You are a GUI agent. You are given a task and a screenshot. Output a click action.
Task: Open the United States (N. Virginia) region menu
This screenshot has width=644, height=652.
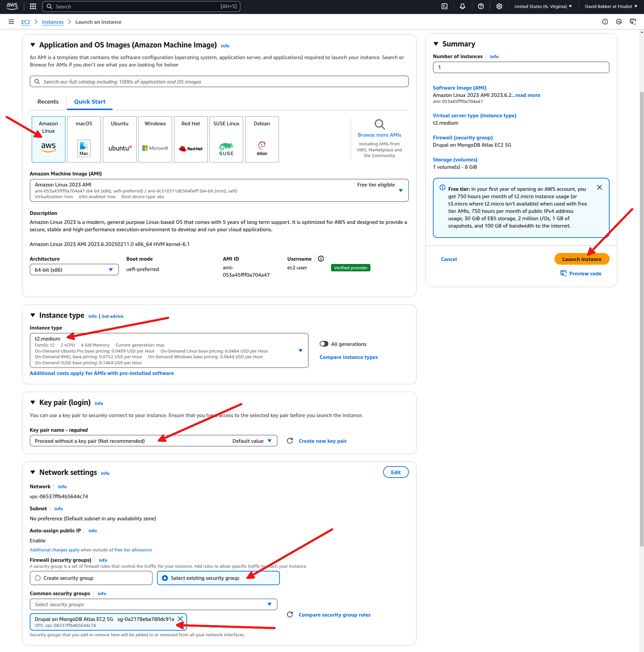(543, 6)
